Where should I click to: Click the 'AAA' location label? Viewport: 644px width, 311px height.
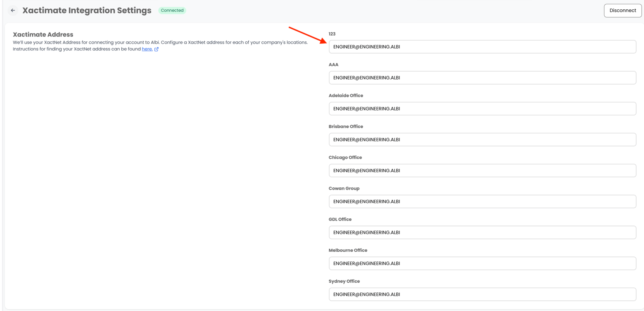click(x=334, y=65)
